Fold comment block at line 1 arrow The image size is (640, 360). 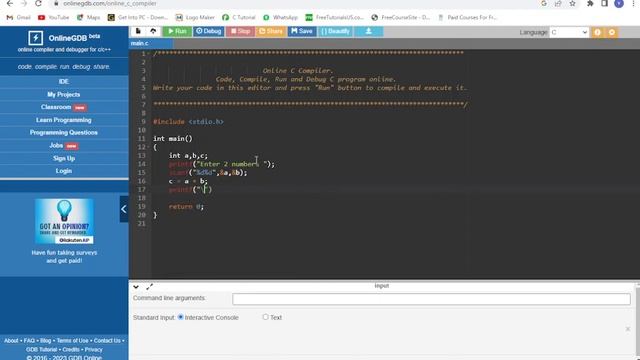[150, 53]
